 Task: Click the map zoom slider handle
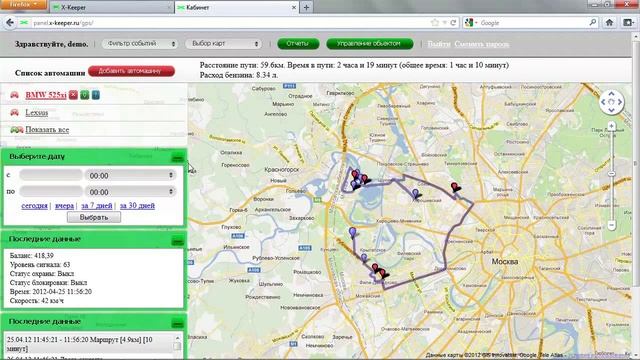point(611,174)
